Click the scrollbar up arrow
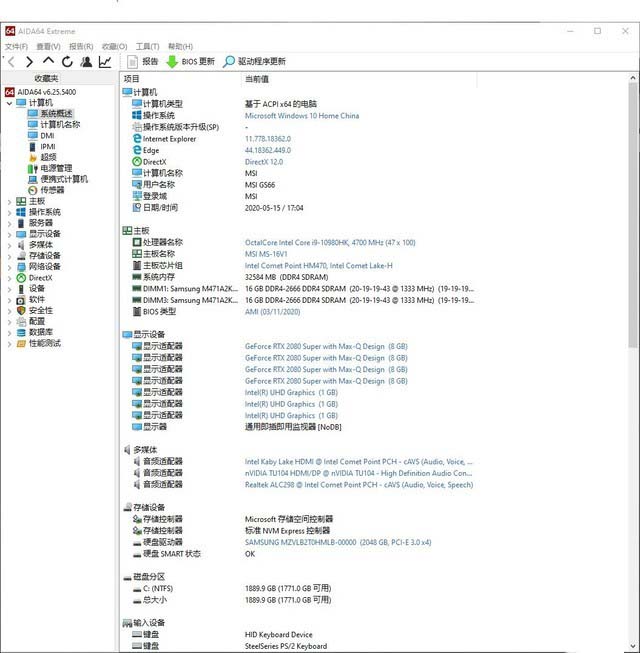This screenshot has height=653, width=640. 633,77
